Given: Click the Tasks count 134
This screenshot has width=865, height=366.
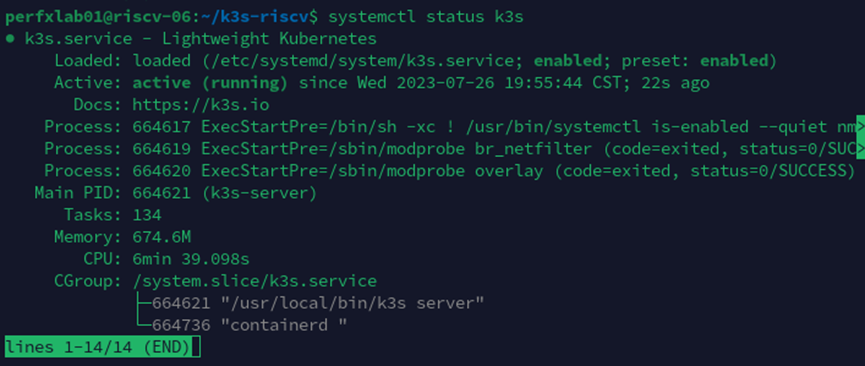Looking at the screenshot, I should tap(147, 215).
